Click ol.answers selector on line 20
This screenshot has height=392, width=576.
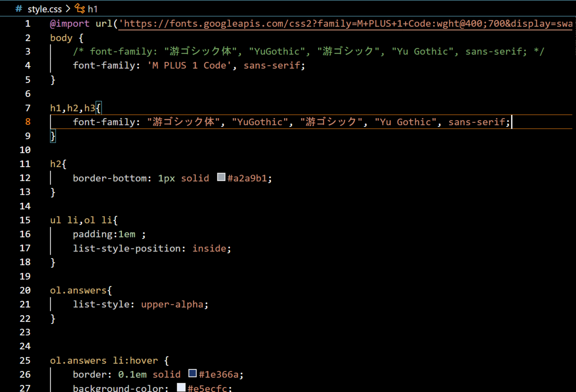pos(78,290)
